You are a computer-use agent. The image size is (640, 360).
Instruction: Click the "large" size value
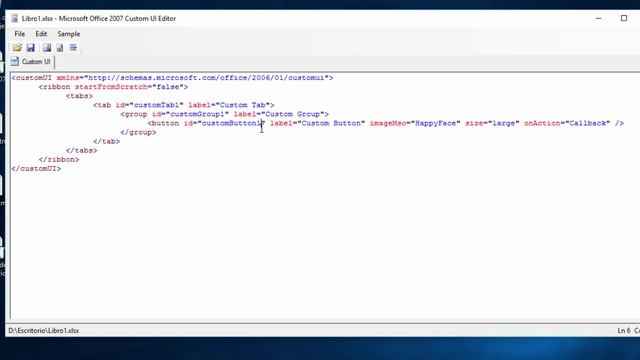pyautogui.click(x=503, y=123)
